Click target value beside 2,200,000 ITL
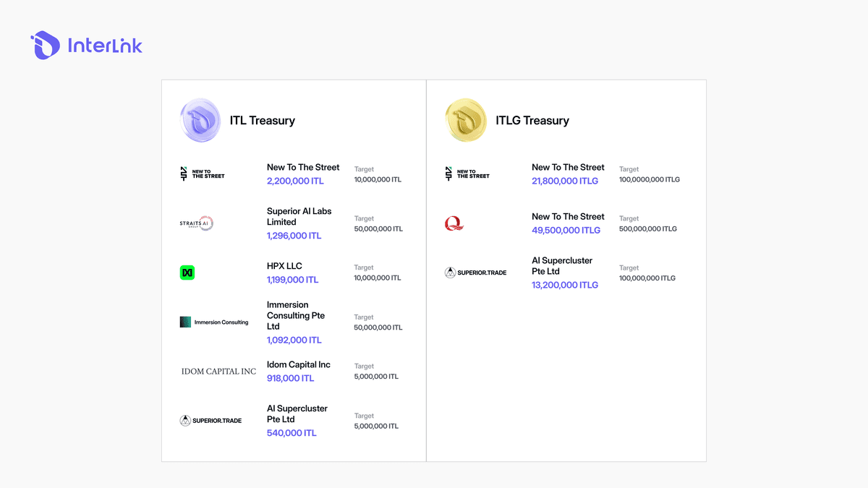The width and height of the screenshot is (868, 488). click(378, 179)
